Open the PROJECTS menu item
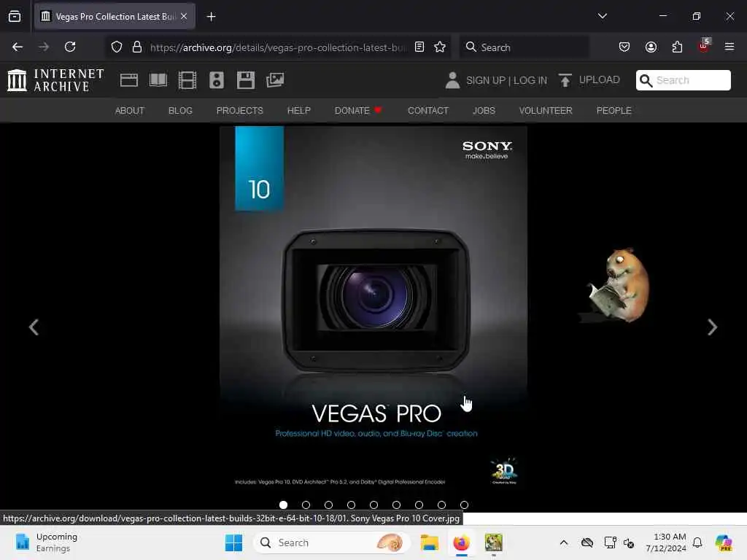 pos(239,111)
